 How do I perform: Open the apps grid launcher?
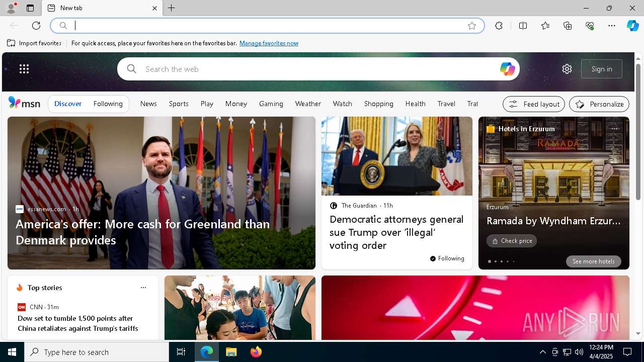(x=24, y=69)
